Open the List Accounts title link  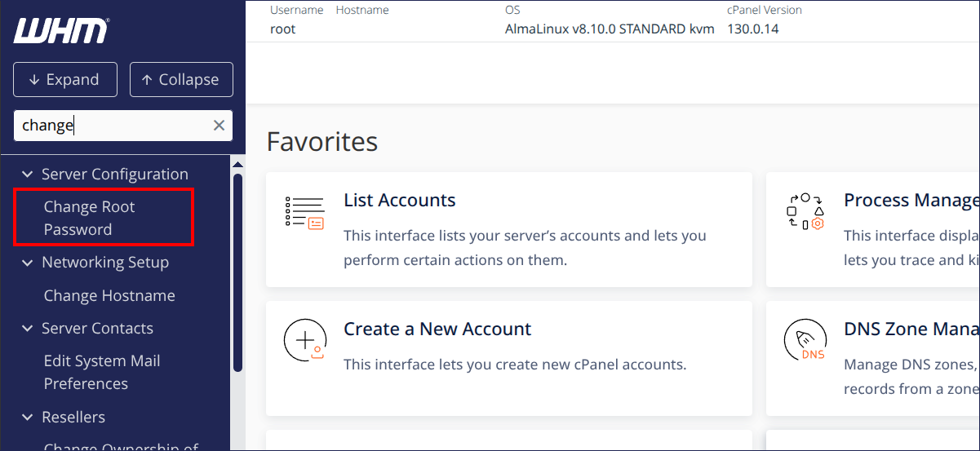coord(399,201)
